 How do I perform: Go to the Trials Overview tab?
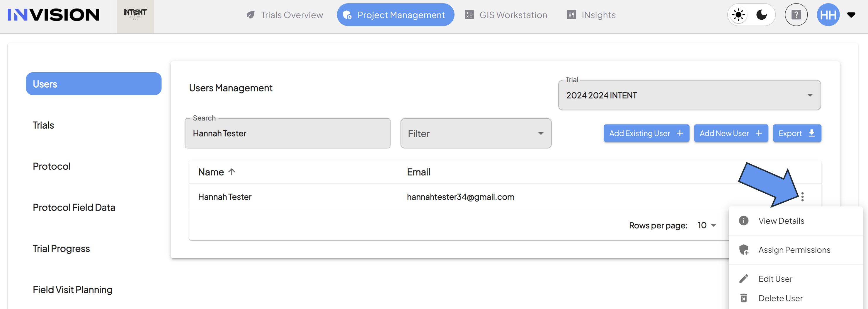pyautogui.click(x=285, y=15)
